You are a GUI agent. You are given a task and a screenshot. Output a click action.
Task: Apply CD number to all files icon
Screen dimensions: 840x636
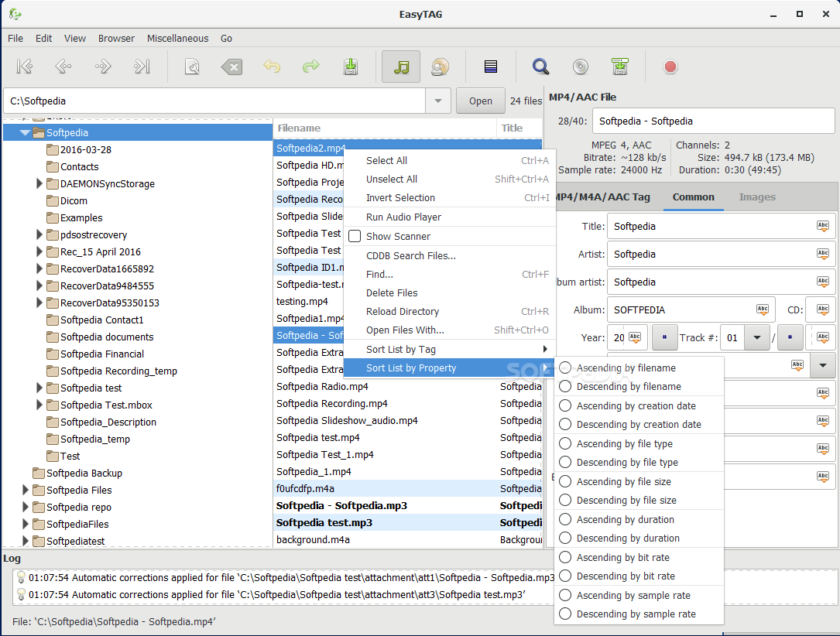(823, 309)
